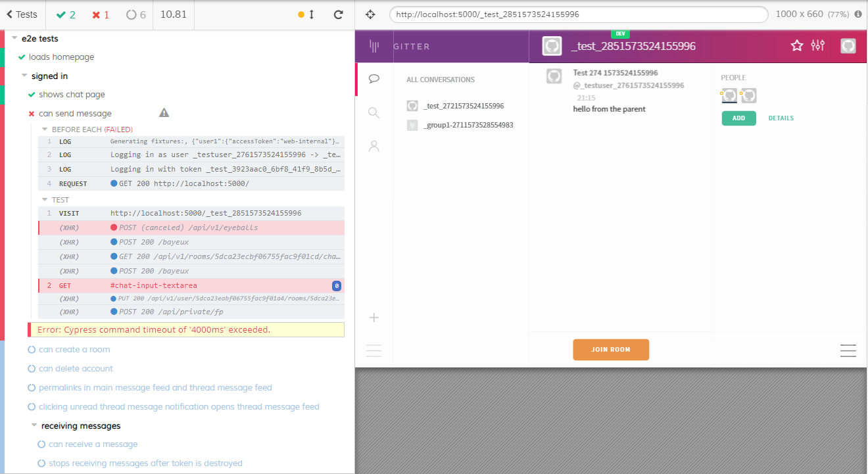This screenshot has width=868, height=474.
Task: Click the plus icon to create a room
Action: tap(374, 318)
